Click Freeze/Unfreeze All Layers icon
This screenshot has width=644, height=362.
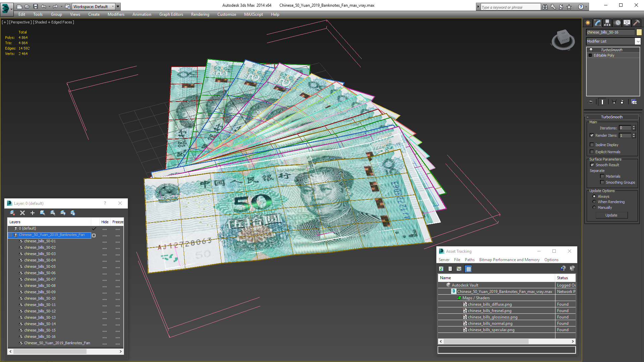pyautogui.click(x=73, y=213)
